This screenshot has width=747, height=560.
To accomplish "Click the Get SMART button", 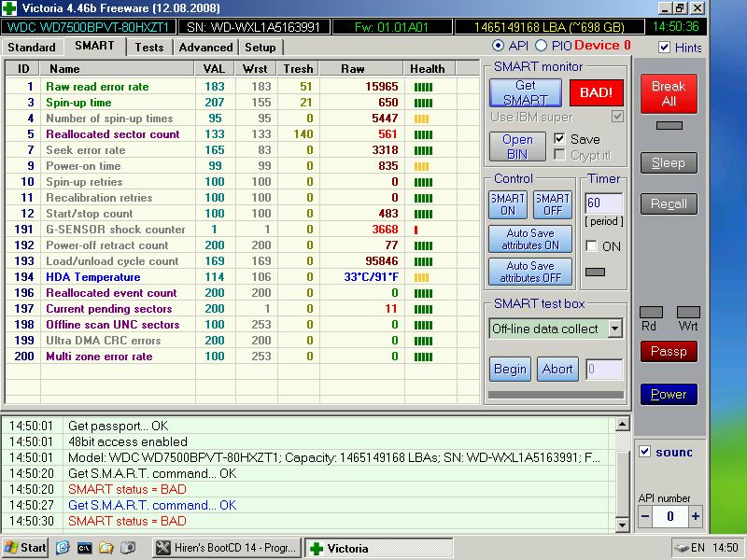I will [526, 92].
